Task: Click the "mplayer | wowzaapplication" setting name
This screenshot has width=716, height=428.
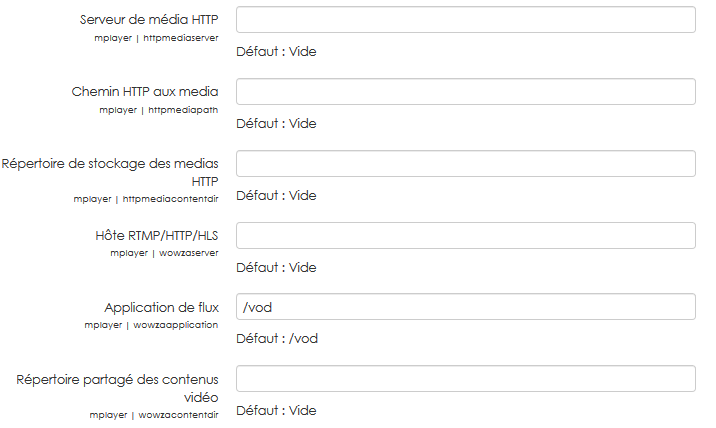Action: [x=151, y=325]
